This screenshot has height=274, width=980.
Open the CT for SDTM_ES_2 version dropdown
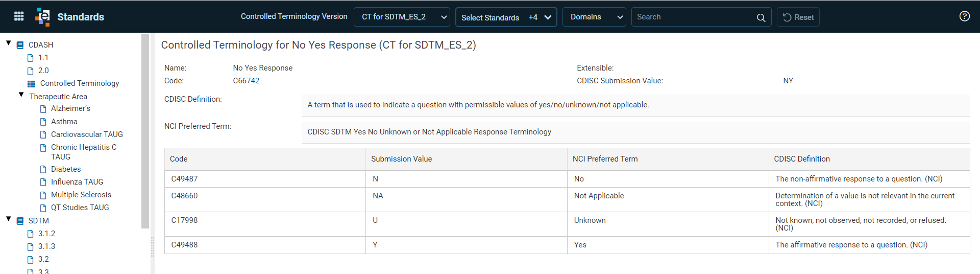tap(402, 17)
